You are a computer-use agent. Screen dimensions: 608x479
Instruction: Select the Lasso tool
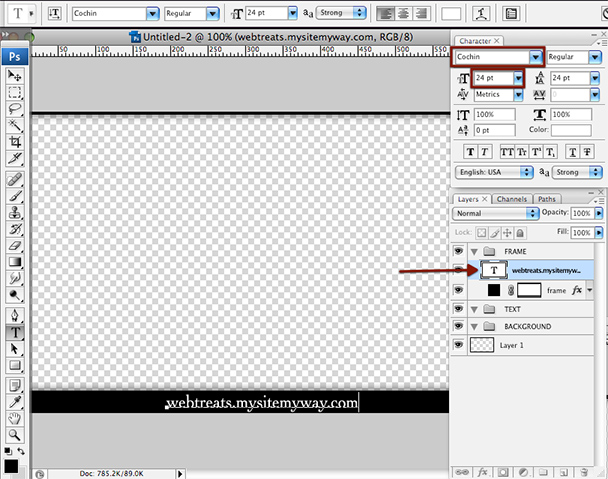[15, 109]
